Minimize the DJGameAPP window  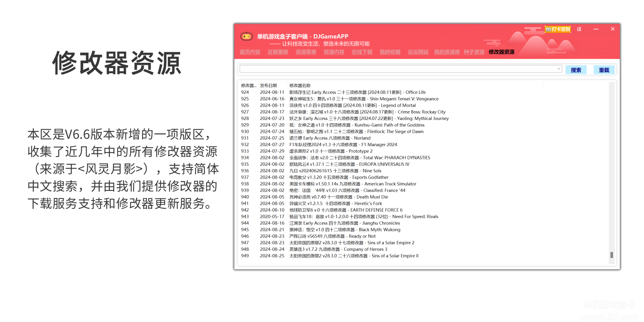pyautogui.click(x=596, y=29)
